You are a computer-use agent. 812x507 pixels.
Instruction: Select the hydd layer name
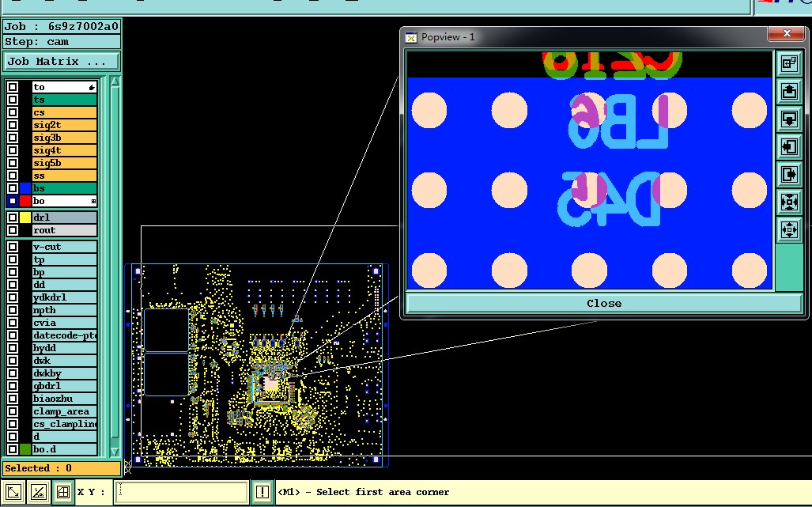64,348
